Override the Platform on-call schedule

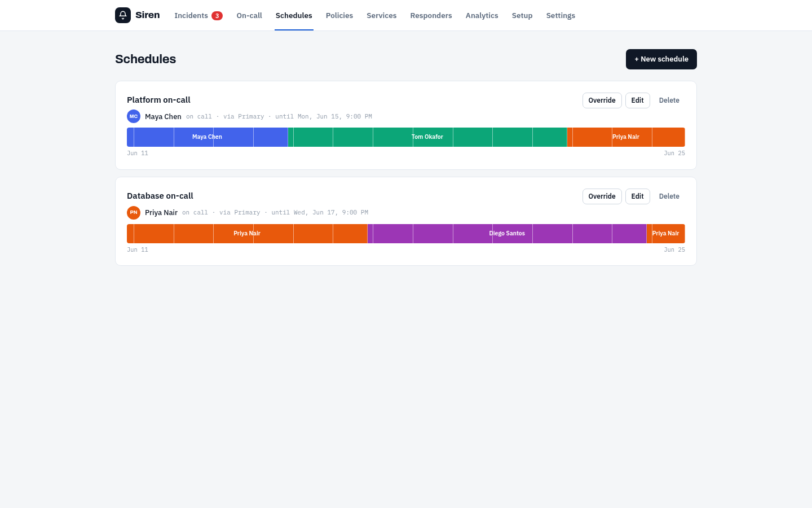602,100
